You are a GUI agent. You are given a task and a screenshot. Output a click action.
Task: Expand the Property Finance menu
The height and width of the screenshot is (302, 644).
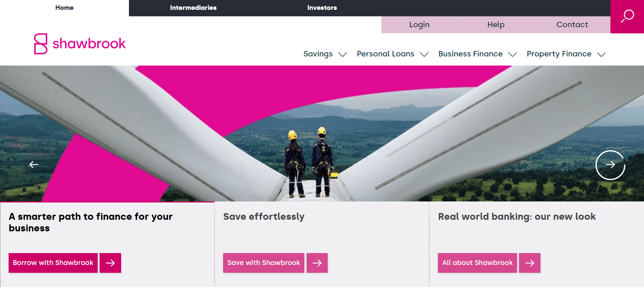pyautogui.click(x=566, y=54)
